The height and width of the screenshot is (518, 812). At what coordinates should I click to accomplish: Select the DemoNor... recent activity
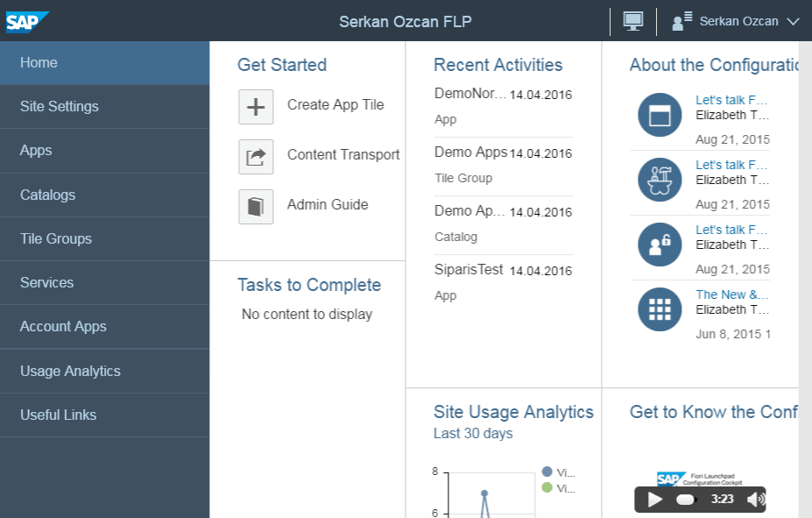coord(504,107)
